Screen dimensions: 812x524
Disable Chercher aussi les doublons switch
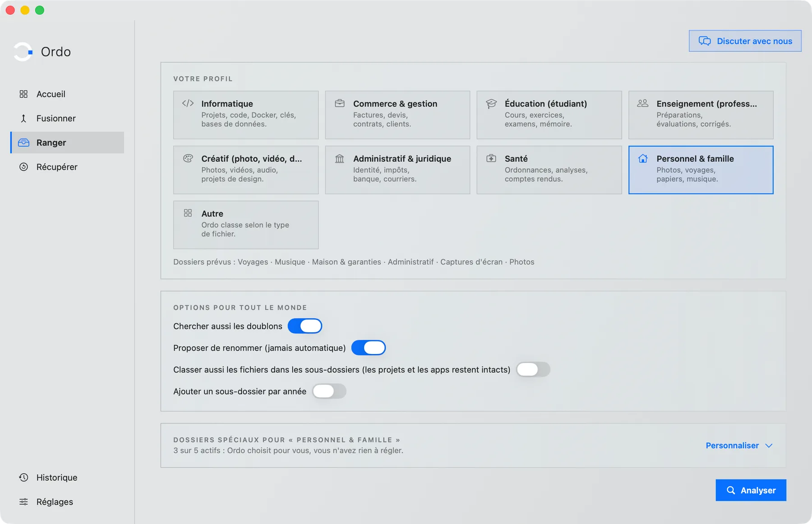click(x=305, y=326)
